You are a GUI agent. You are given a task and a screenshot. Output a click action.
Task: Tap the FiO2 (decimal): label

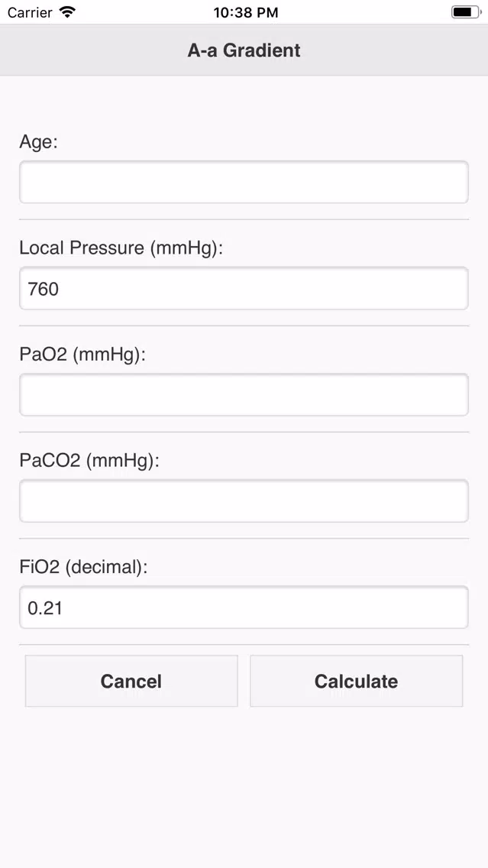83,568
